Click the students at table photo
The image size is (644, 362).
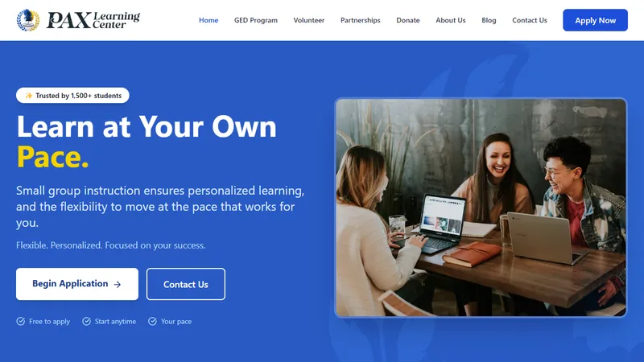pos(481,208)
